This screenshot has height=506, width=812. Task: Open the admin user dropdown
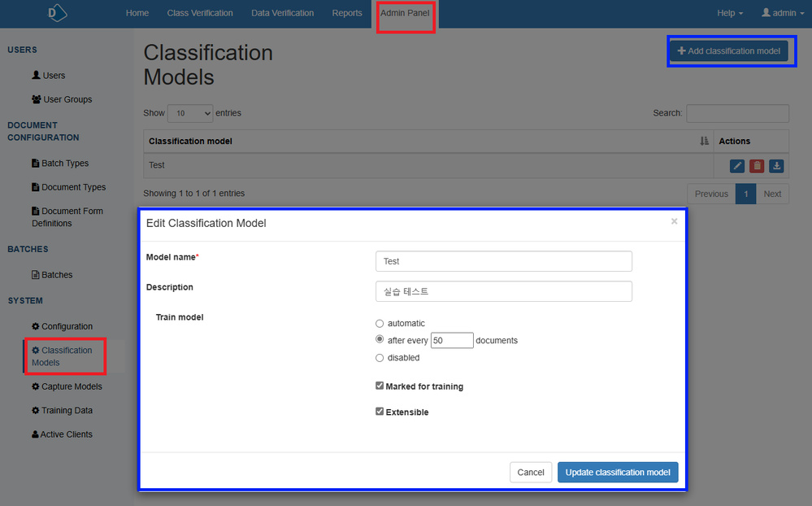click(778, 13)
